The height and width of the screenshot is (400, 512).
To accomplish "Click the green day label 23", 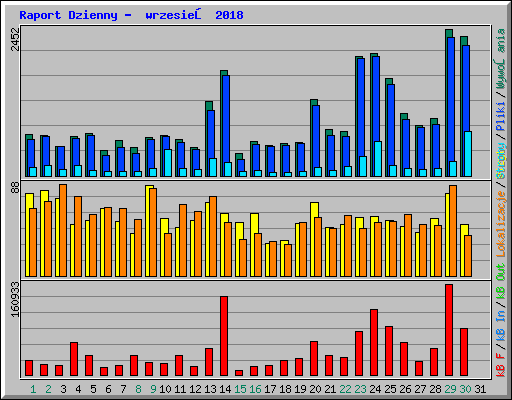I will click(360, 389).
